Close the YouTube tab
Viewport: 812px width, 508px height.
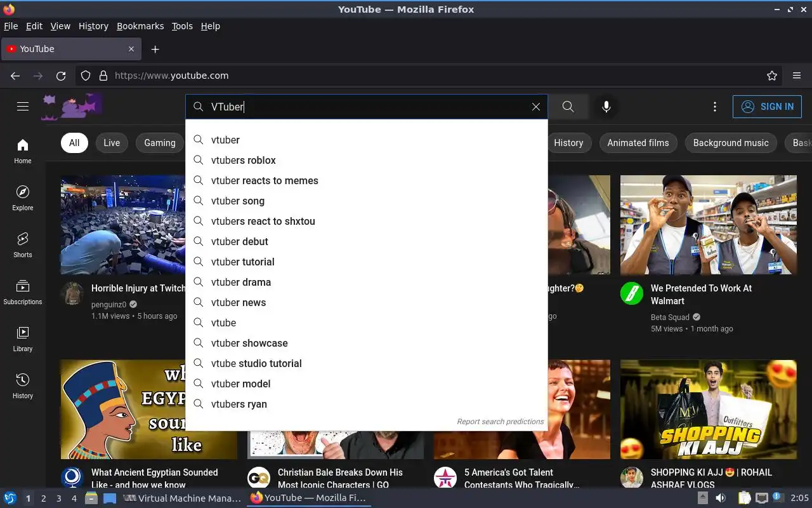click(131, 49)
